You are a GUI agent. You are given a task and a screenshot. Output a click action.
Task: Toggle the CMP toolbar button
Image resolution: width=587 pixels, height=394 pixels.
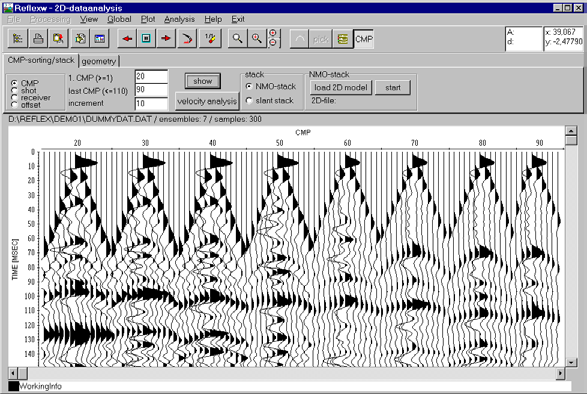(364, 39)
